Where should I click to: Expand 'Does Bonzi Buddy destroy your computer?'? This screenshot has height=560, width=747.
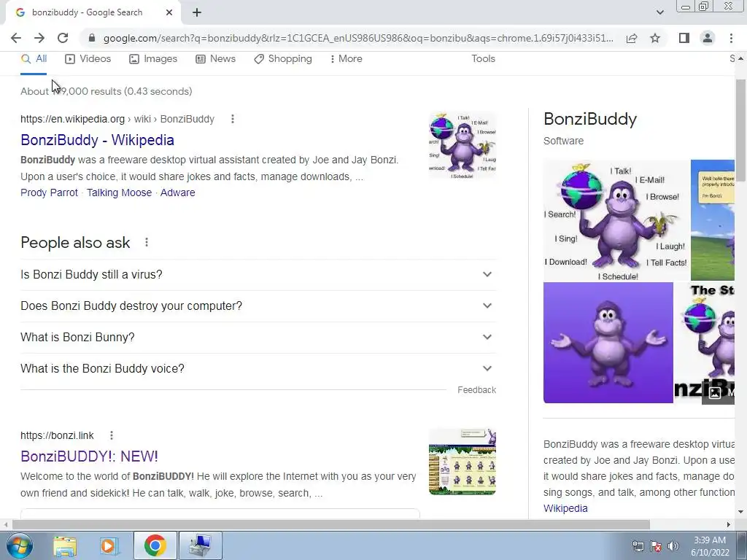coord(258,306)
